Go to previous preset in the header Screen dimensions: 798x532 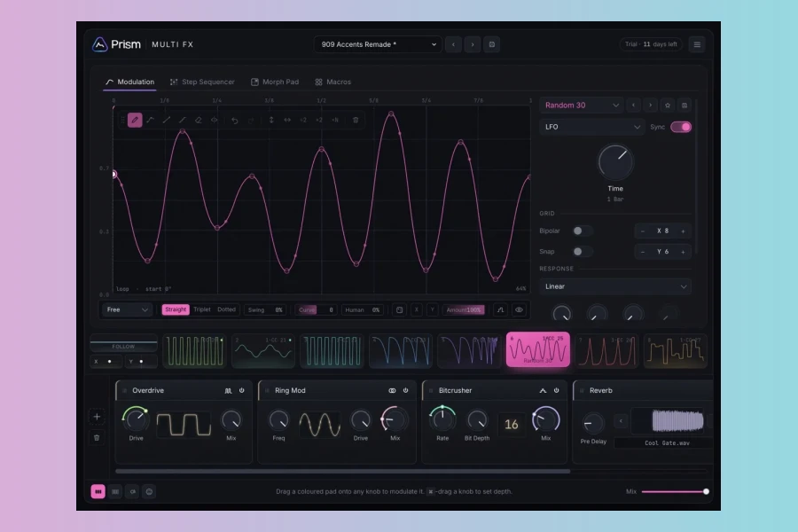click(453, 44)
